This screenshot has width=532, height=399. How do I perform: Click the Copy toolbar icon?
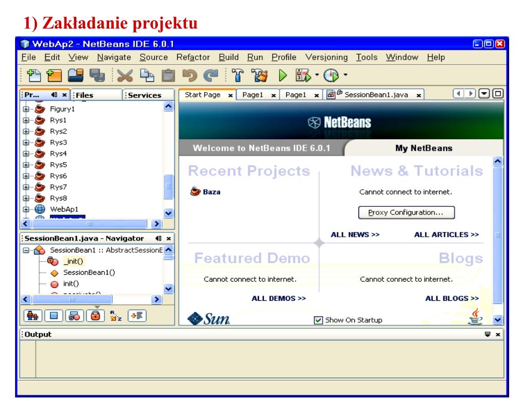(x=147, y=75)
